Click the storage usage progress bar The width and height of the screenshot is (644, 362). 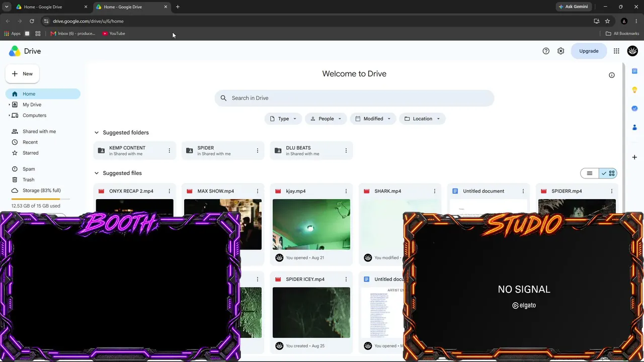pyautogui.click(x=40, y=199)
